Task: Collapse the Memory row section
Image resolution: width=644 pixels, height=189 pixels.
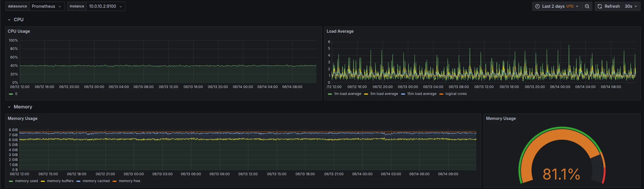Action: tap(9, 107)
